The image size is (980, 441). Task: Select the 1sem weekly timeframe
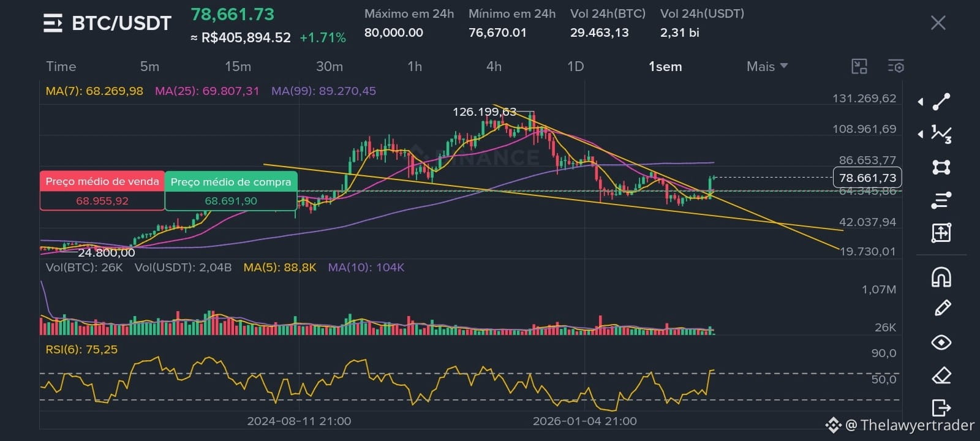tap(665, 66)
